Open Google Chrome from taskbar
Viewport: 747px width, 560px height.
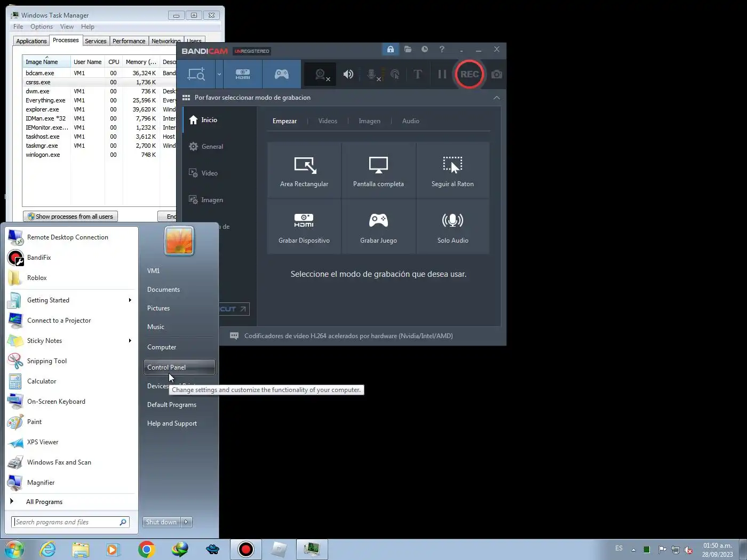click(x=146, y=549)
